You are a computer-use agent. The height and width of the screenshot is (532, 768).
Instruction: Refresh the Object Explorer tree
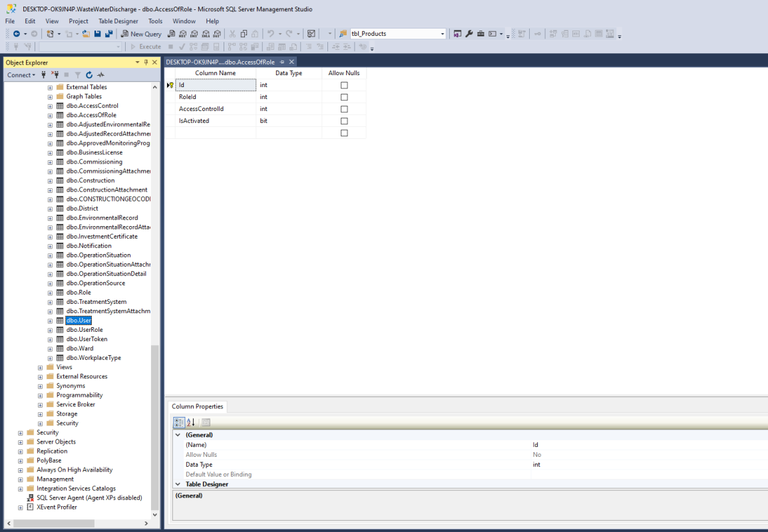tap(89, 75)
